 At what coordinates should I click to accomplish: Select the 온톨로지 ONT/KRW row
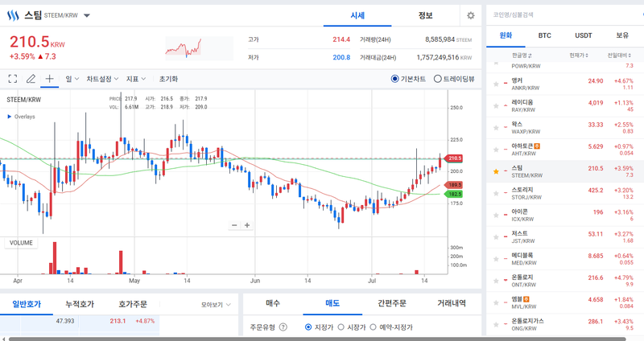tap(565, 281)
